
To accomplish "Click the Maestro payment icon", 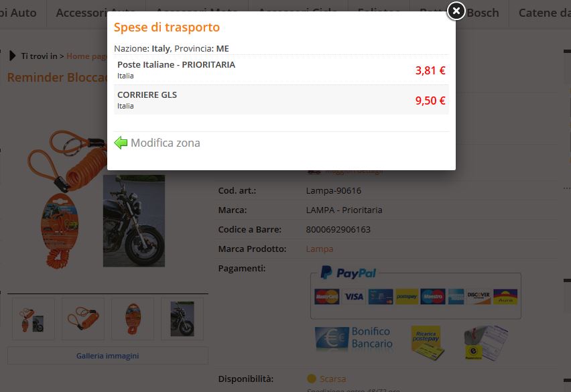I will 433,296.
